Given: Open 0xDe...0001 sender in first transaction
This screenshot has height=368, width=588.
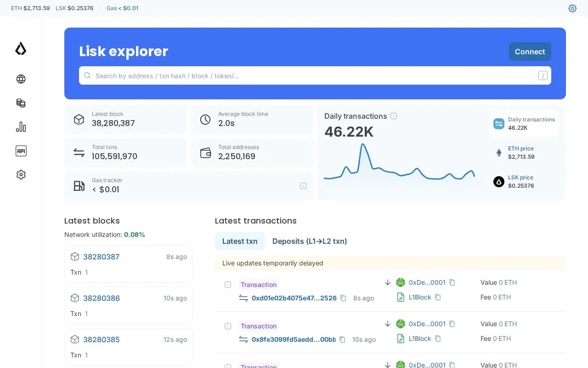Looking at the screenshot, I should click(x=427, y=282).
